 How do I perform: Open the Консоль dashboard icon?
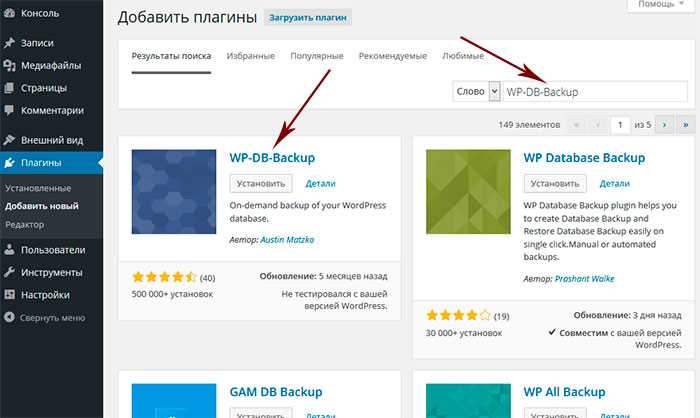click(x=9, y=13)
